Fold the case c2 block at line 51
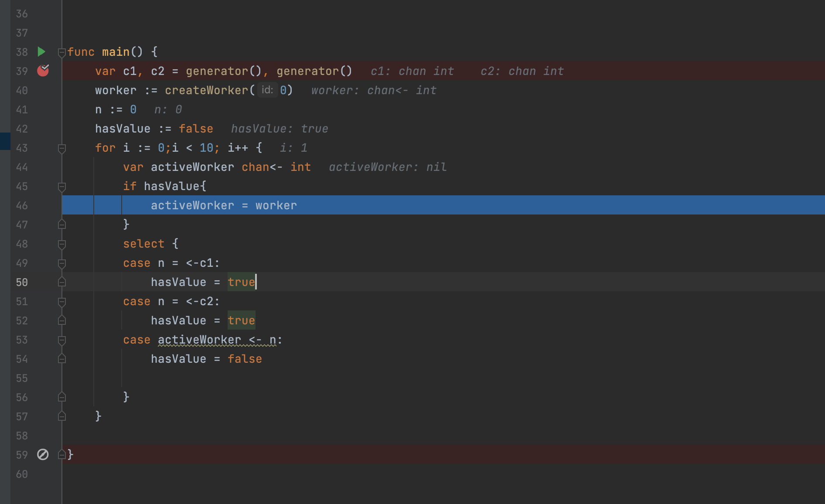Viewport: 825px width, 504px height. tap(62, 302)
